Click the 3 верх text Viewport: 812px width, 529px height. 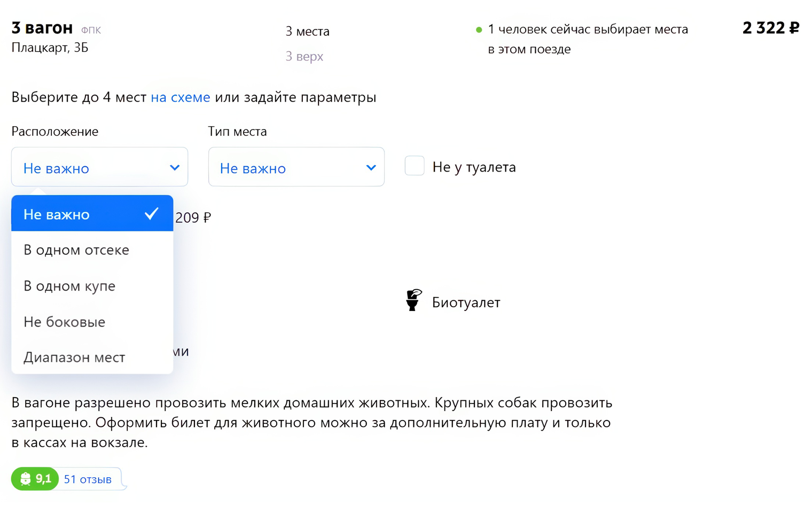tap(304, 56)
